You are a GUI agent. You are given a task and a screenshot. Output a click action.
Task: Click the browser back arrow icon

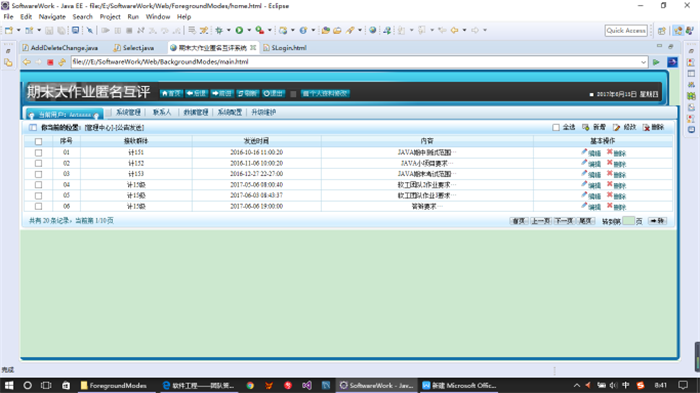pyautogui.click(x=27, y=62)
